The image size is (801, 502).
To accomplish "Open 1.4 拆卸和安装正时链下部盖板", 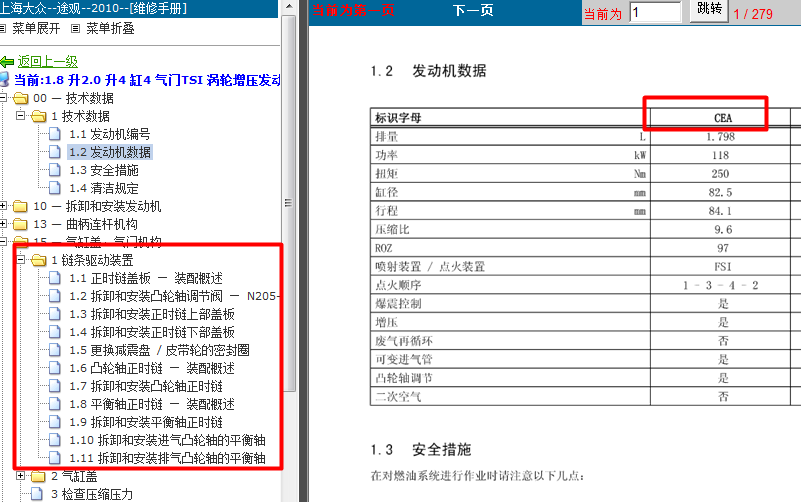I will pyautogui.click(x=152, y=332).
